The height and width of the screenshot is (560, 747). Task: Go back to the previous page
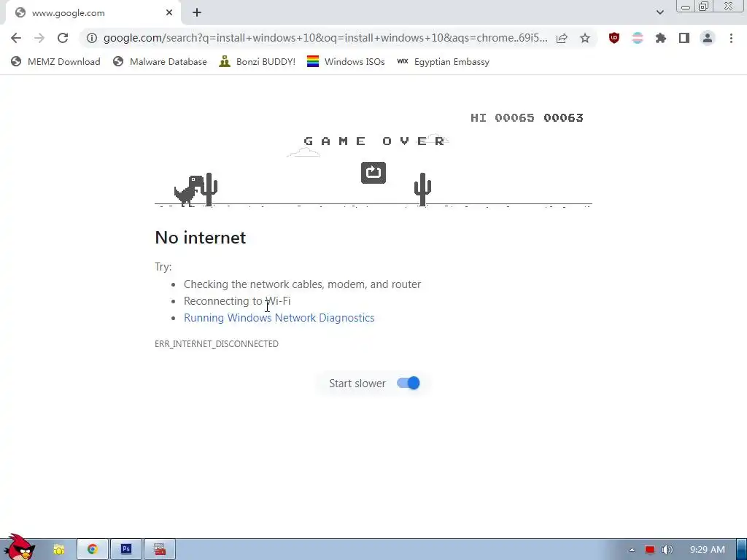(x=16, y=38)
